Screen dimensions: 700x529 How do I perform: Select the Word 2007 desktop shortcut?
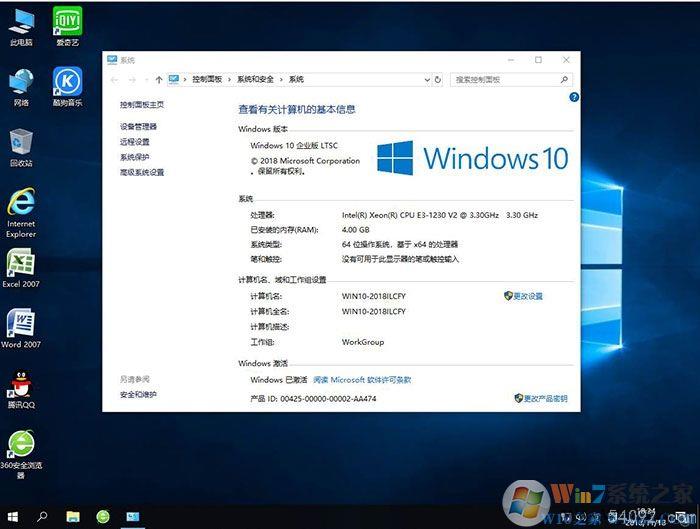21,324
